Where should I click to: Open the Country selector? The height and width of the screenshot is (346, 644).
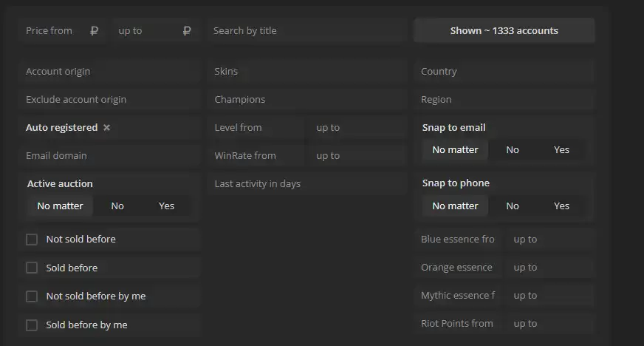pos(504,72)
